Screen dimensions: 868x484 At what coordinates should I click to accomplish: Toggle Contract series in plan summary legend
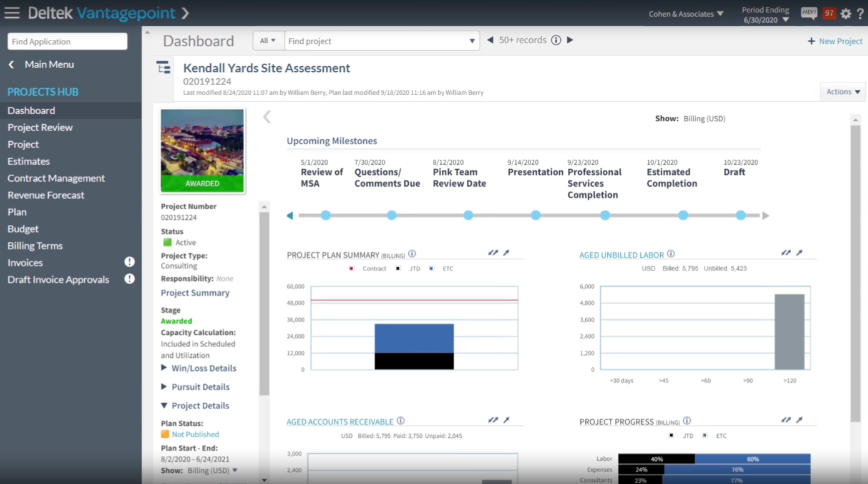pyautogui.click(x=368, y=269)
